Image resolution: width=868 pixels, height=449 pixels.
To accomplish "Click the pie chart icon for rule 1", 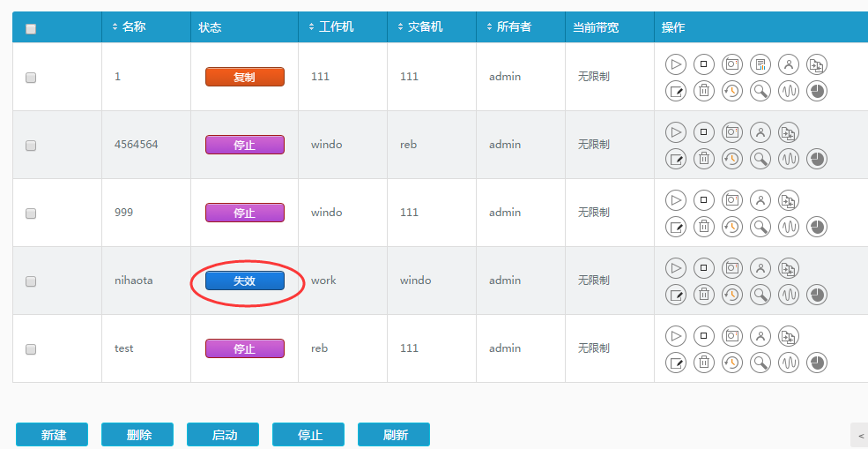I will tap(817, 91).
